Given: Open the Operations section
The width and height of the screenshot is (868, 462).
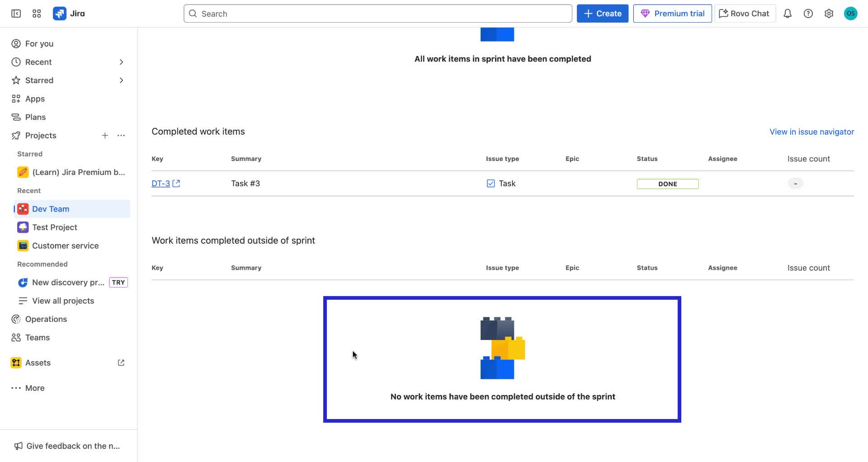Looking at the screenshot, I should coord(46,319).
